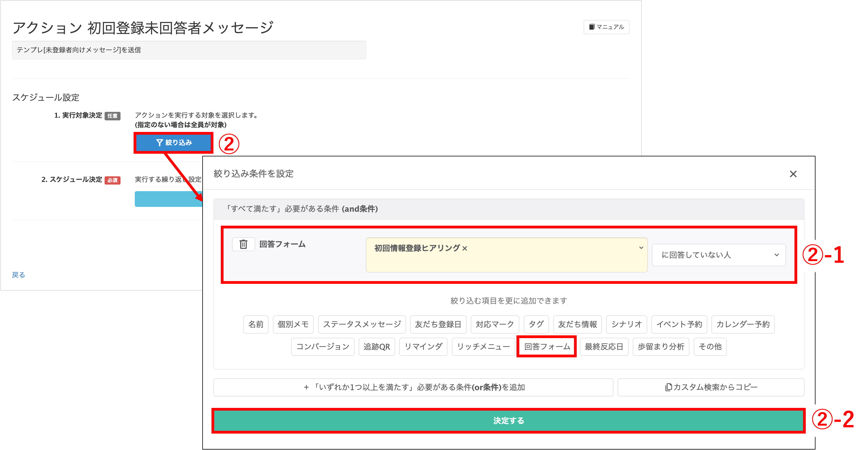Choose the 回答フォーム filter button

pyautogui.click(x=547, y=347)
